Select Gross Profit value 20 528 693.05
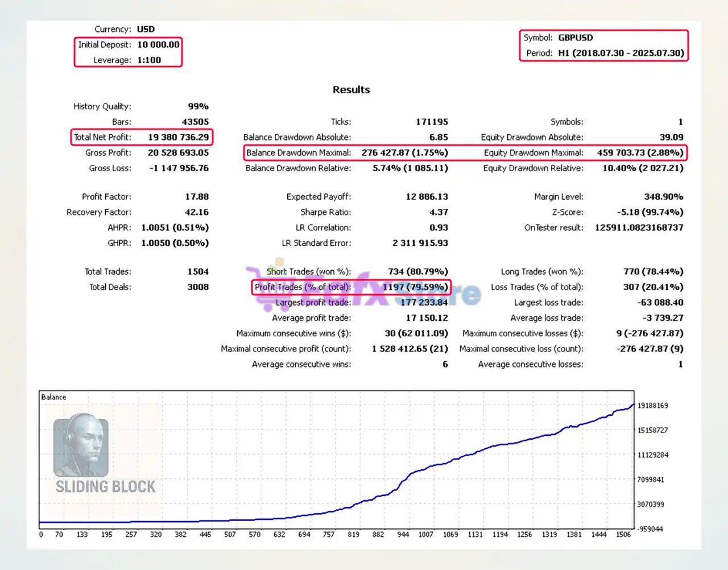The height and width of the screenshot is (570, 728). tap(179, 152)
